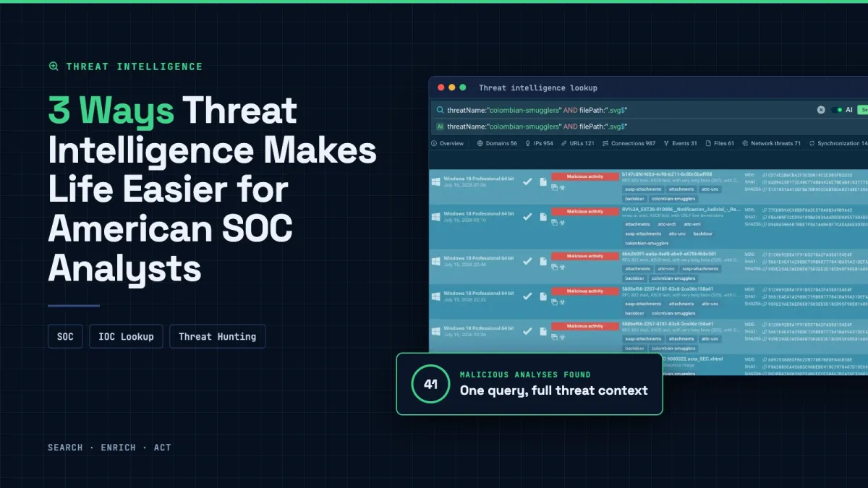Click the checkmark icon in the 07:06 row
Viewport: 868px width, 488px height.
[x=527, y=181]
